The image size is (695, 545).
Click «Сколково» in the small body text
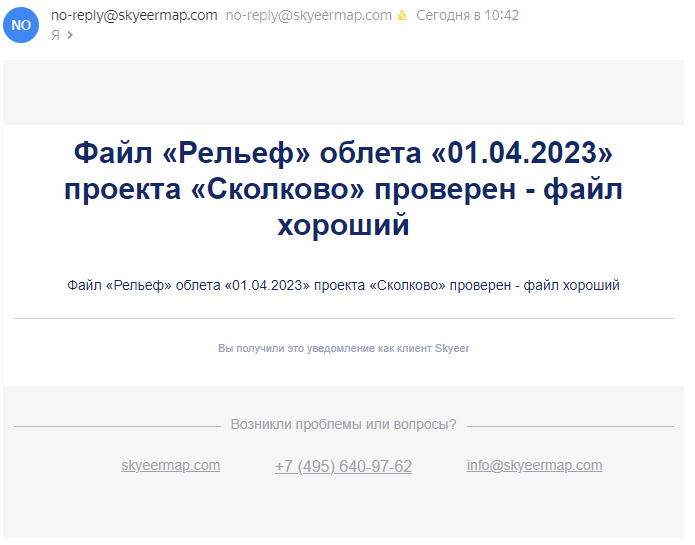[407, 285]
